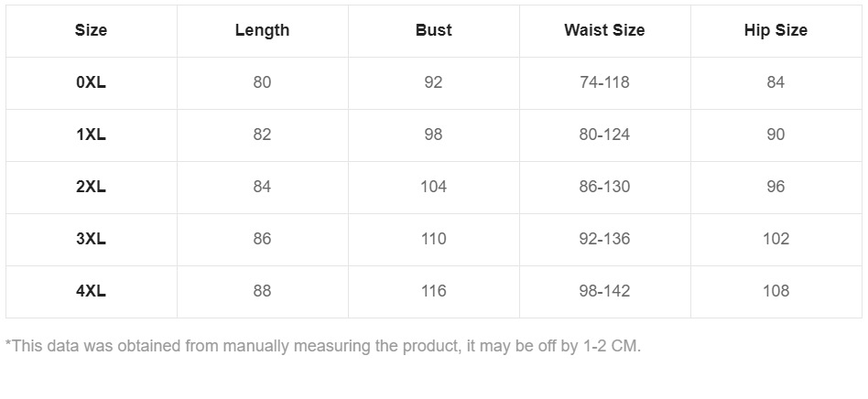868x399 pixels.
Task: Click the 74-118 waist size cell
Action: 604,82
